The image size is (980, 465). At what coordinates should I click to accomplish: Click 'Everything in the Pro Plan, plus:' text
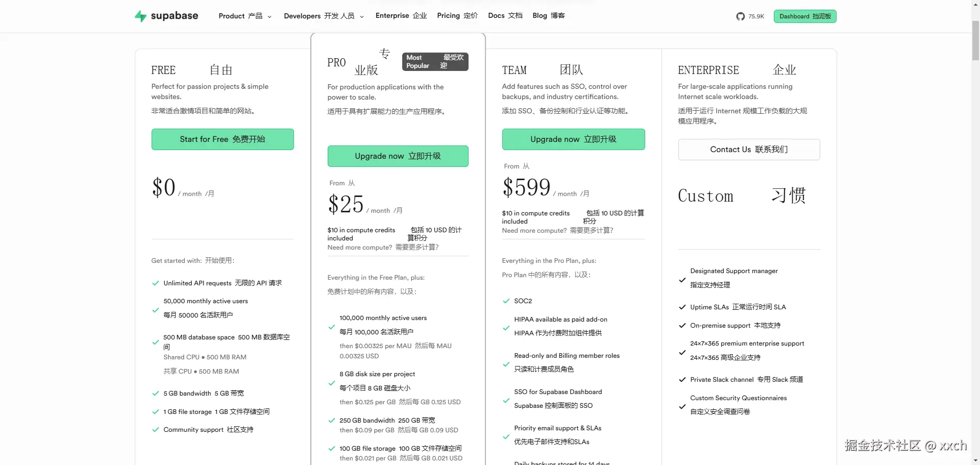(x=549, y=261)
